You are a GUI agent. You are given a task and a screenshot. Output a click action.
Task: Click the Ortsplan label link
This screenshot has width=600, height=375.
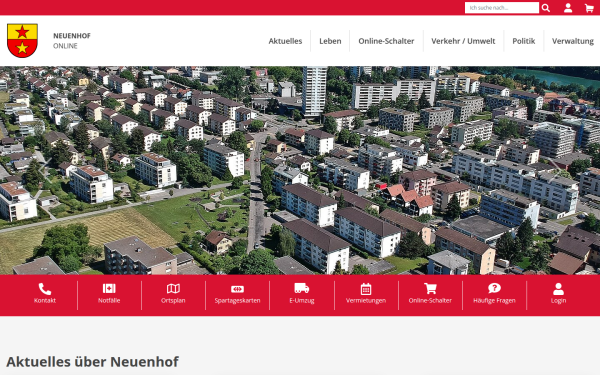tap(173, 301)
